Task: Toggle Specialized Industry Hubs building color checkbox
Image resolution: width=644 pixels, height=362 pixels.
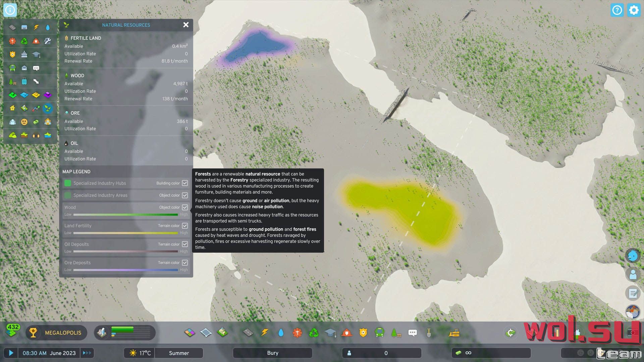Action: coord(185,183)
